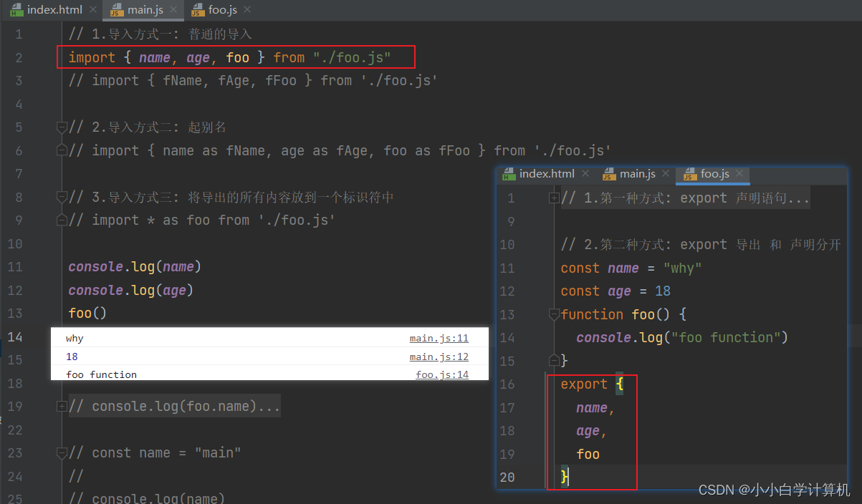The width and height of the screenshot is (862, 504).
Task: Click the second-method export comment at foo.js line 10
Action: 701,244
